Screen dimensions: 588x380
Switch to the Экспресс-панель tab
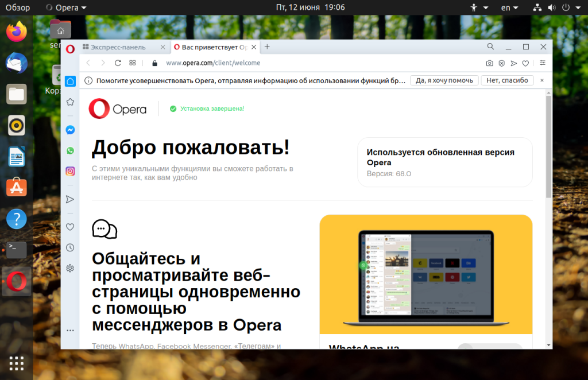[x=118, y=47]
